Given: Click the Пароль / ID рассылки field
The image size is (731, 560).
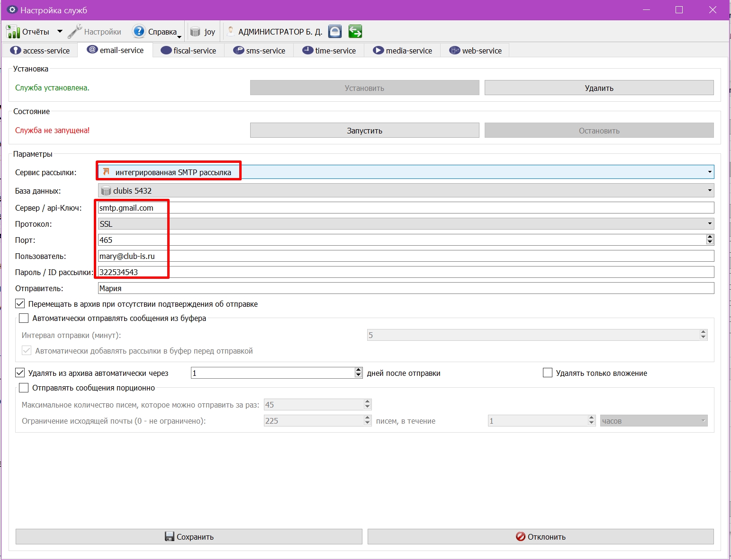Looking at the screenshot, I should click(x=406, y=272).
